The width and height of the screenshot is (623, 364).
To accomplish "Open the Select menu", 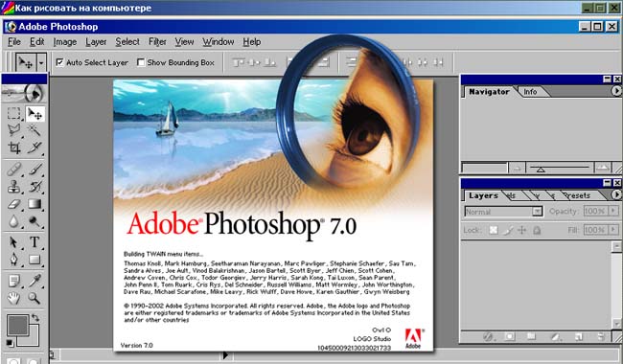I will pos(127,42).
